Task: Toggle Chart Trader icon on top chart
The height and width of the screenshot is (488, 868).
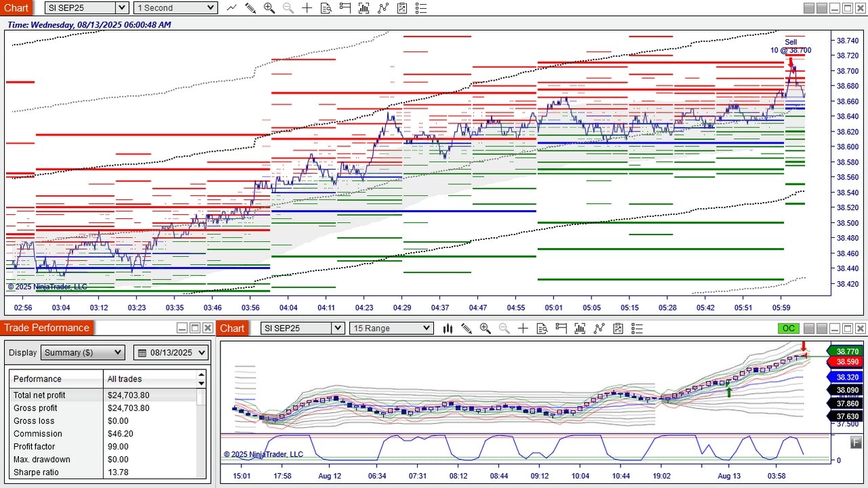Action: (x=345, y=8)
